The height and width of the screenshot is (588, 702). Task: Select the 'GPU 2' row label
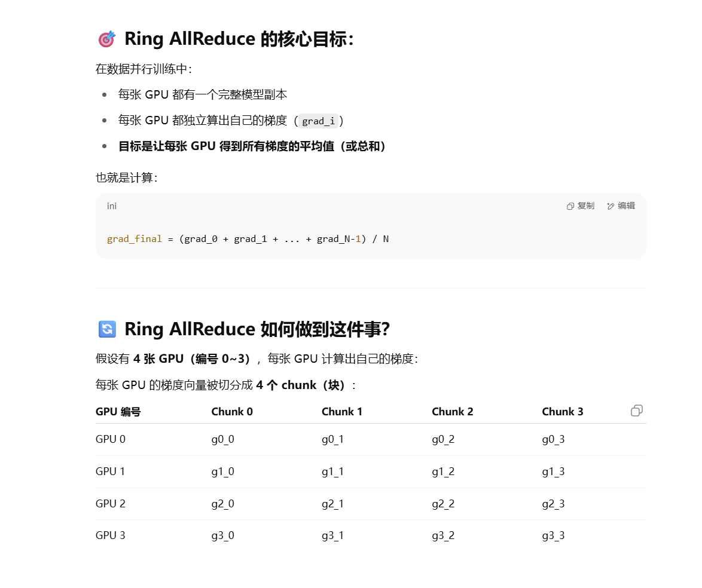pyautogui.click(x=111, y=504)
